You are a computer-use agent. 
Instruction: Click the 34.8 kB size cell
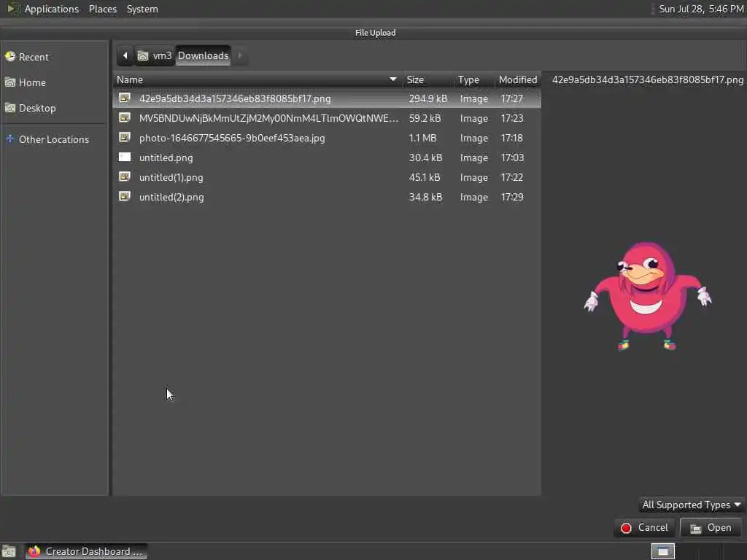(425, 197)
